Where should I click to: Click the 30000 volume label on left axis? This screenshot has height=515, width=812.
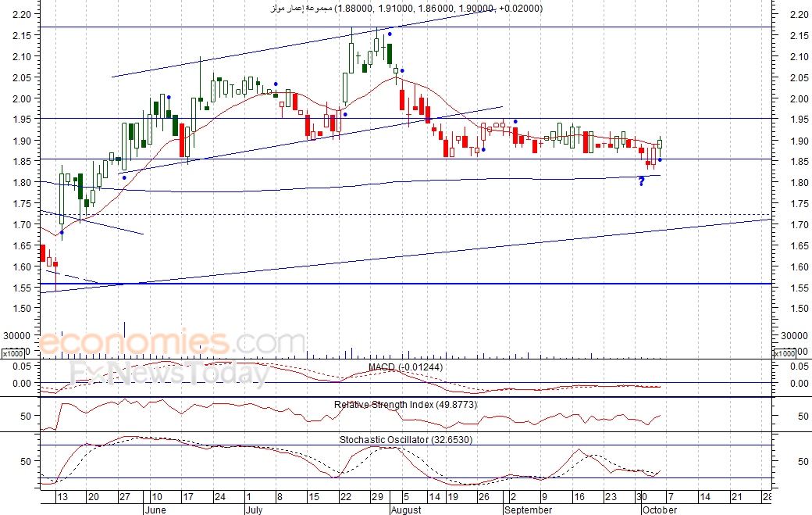pos(18,336)
